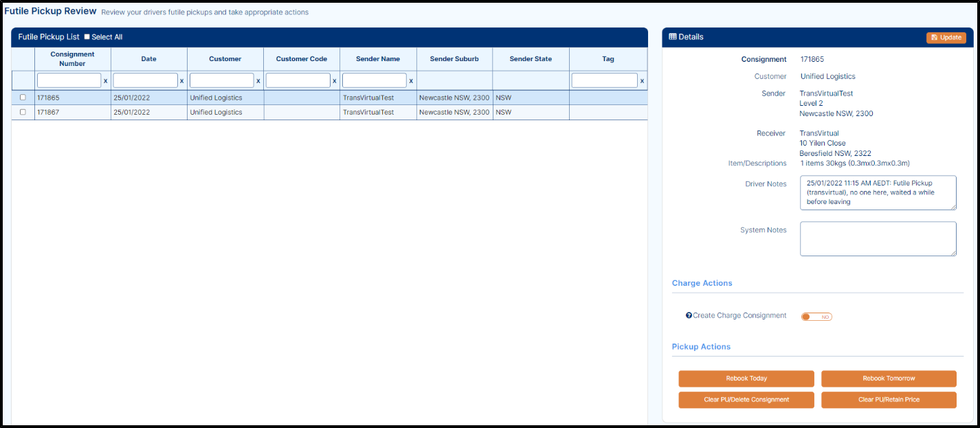Clear the Sender Name filter with x
Image resolution: width=980 pixels, height=428 pixels.
410,81
